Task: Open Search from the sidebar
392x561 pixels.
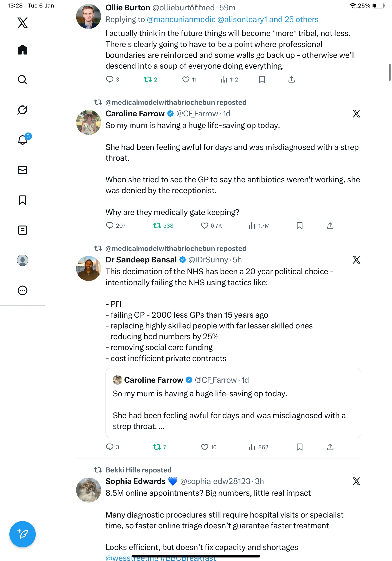Action: tap(23, 80)
